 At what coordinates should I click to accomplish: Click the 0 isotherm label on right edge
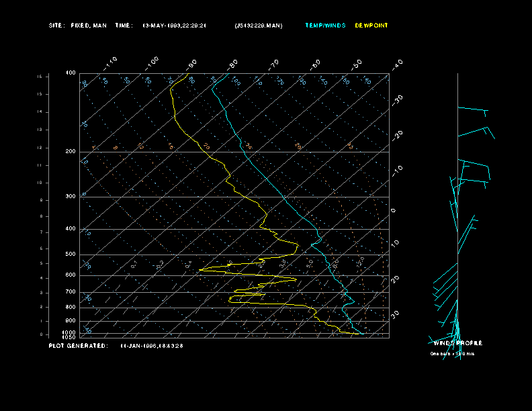pyautogui.click(x=393, y=211)
